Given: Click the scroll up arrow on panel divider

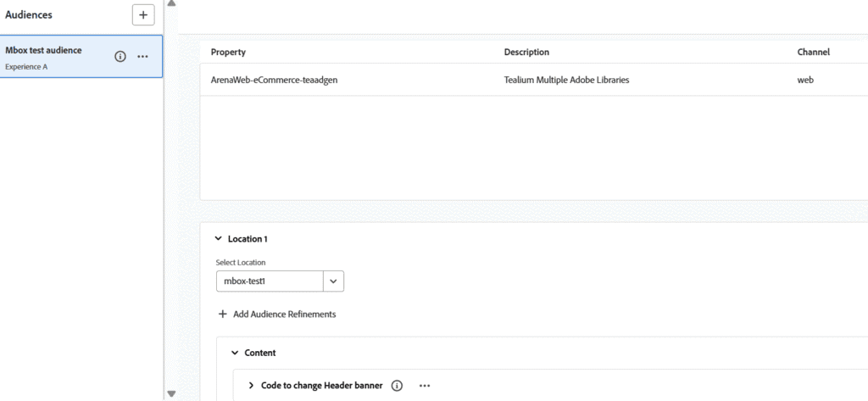Looking at the screenshot, I should click(x=172, y=4).
